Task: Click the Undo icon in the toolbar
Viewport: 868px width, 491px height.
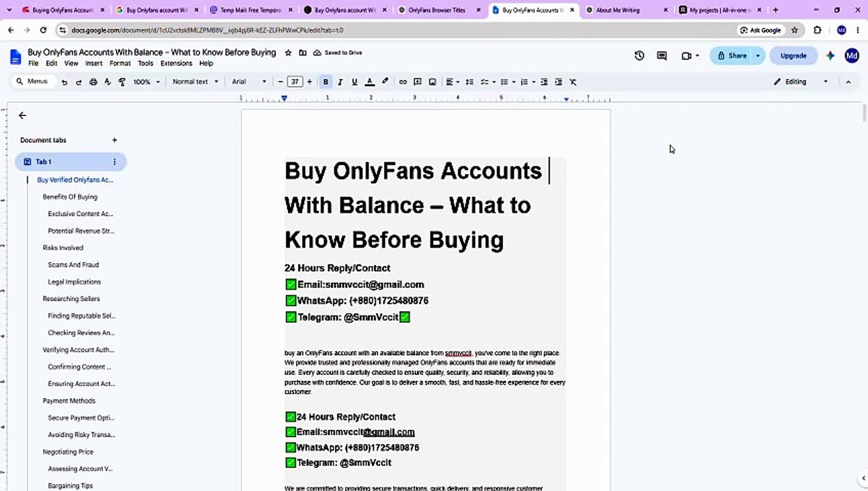Action: [x=64, y=82]
